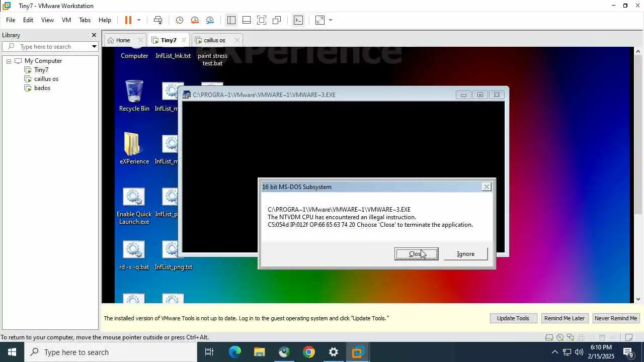The width and height of the screenshot is (644, 362).
Task: Click the taskbar search box
Action: (x=111, y=352)
